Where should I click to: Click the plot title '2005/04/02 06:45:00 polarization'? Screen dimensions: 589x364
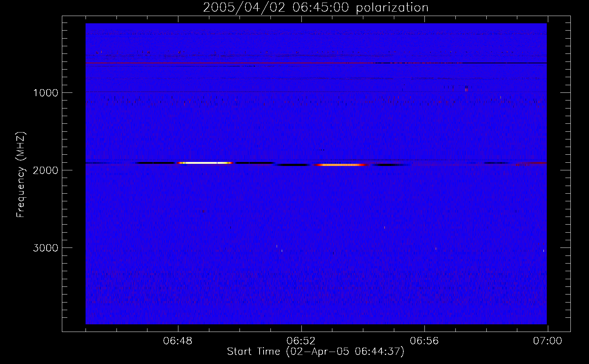point(316,7)
